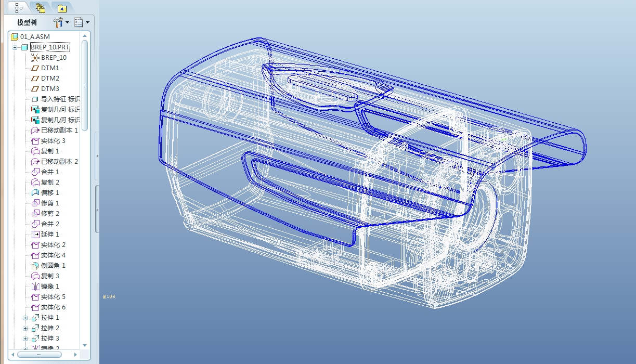
Task: Expand the 拉伸 1 feature node
Action: [25, 318]
